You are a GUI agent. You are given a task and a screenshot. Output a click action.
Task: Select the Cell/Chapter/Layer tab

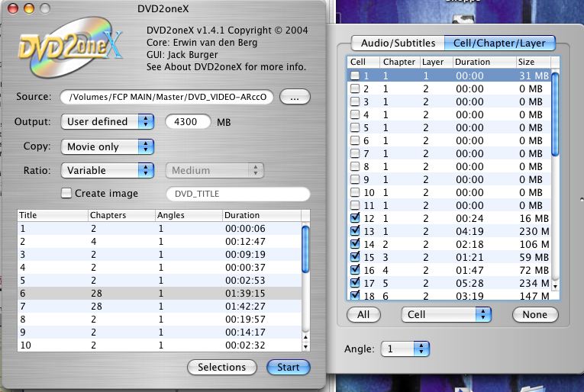[x=499, y=43]
